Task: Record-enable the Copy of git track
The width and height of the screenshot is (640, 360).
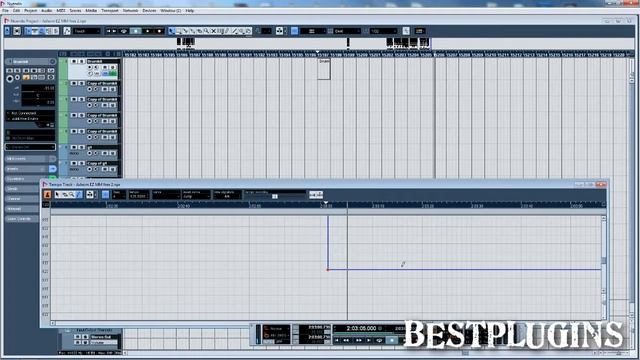Action: (89, 169)
